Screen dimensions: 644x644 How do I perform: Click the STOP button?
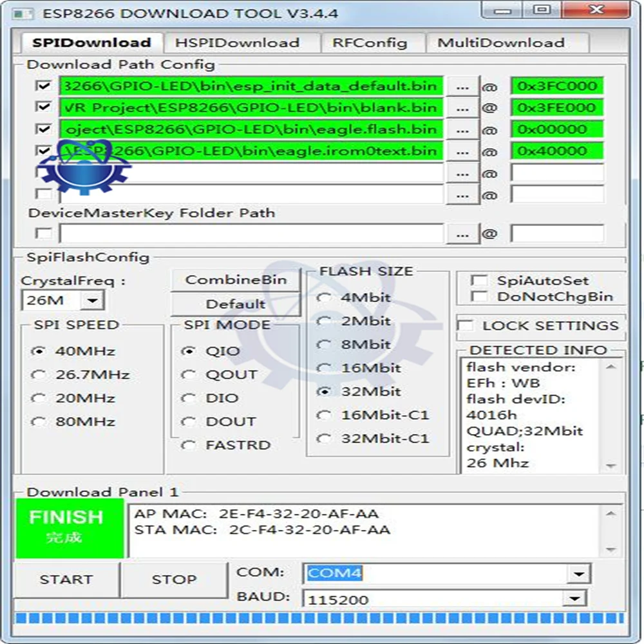174,580
